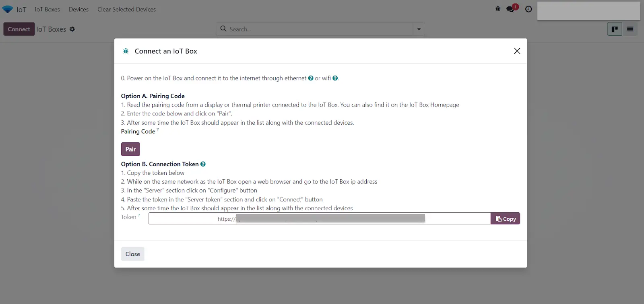Open the IoT Boxes menu
Image resolution: width=644 pixels, height=304 pixels.
(47, 9)
